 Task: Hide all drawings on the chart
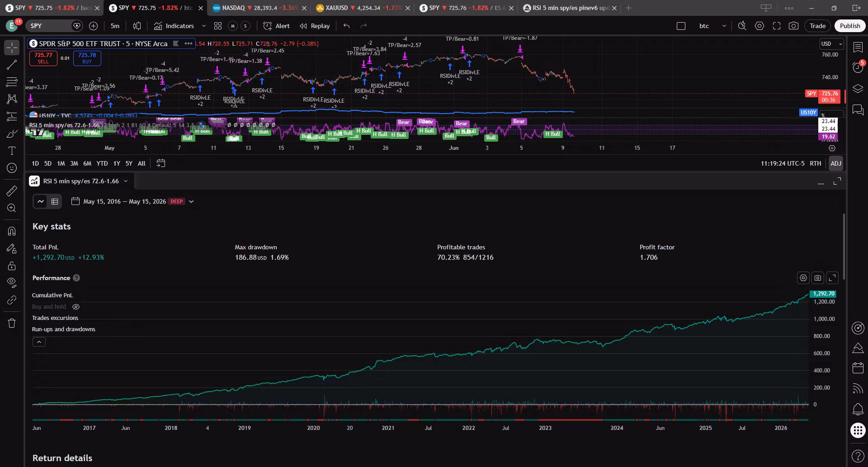12,283
